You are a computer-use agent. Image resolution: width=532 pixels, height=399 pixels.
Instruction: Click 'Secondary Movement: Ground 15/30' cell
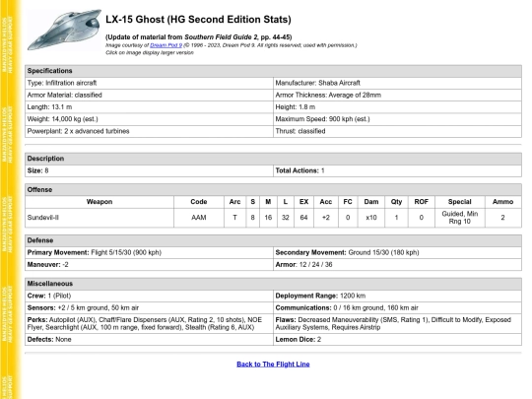click(x=397, y=253)
